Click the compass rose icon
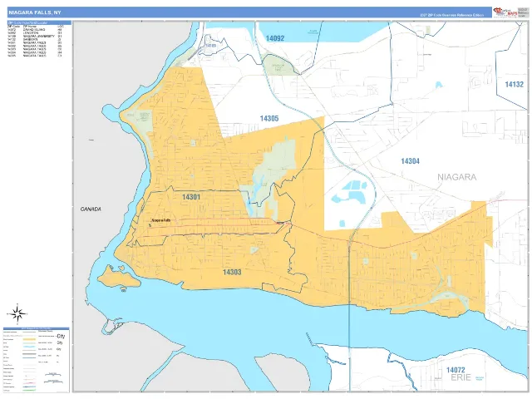Viewport: 532px width, 399px height. (x=17, y=313)
